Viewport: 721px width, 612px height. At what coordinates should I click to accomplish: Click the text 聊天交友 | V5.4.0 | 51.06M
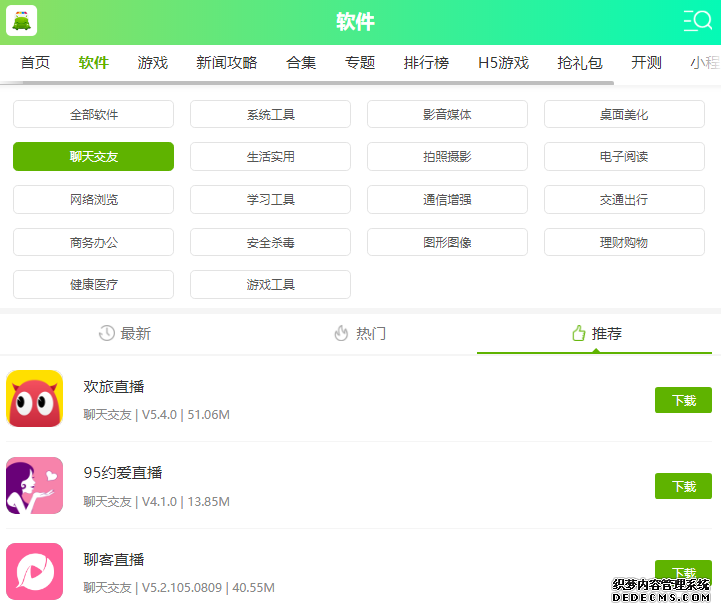point(156,415)
